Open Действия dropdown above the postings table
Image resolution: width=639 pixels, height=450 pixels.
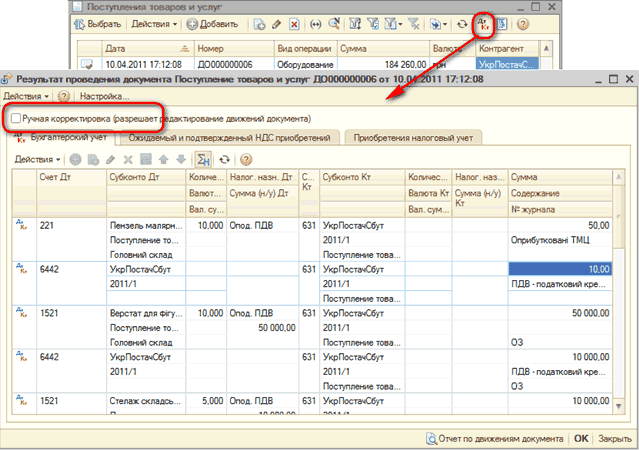[37, 159]
